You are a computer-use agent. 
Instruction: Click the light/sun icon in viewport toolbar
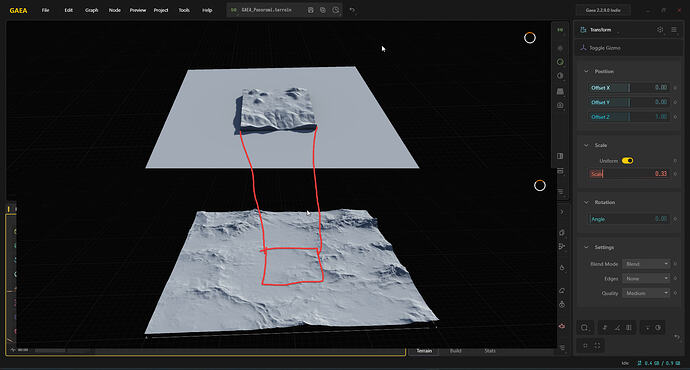point(560,48)
